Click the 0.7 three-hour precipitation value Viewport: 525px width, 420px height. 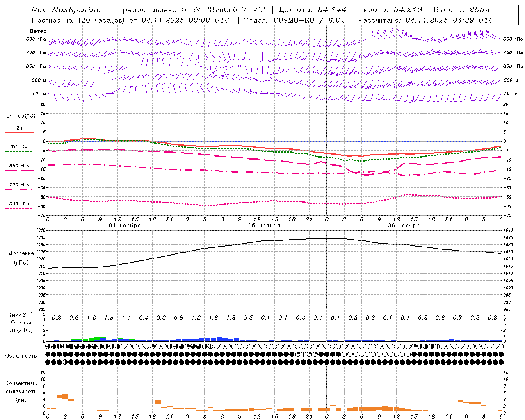tap(457, 318)
